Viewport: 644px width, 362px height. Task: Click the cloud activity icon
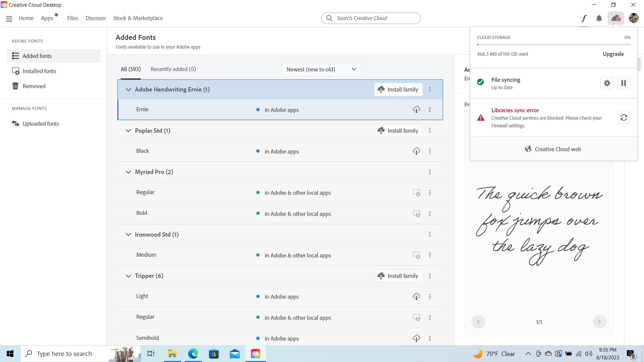point(615,18)
